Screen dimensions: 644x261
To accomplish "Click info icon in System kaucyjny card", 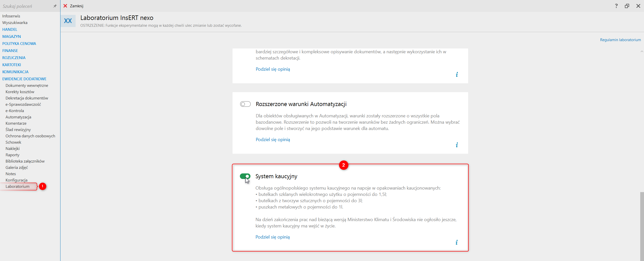I will point(457,242).
